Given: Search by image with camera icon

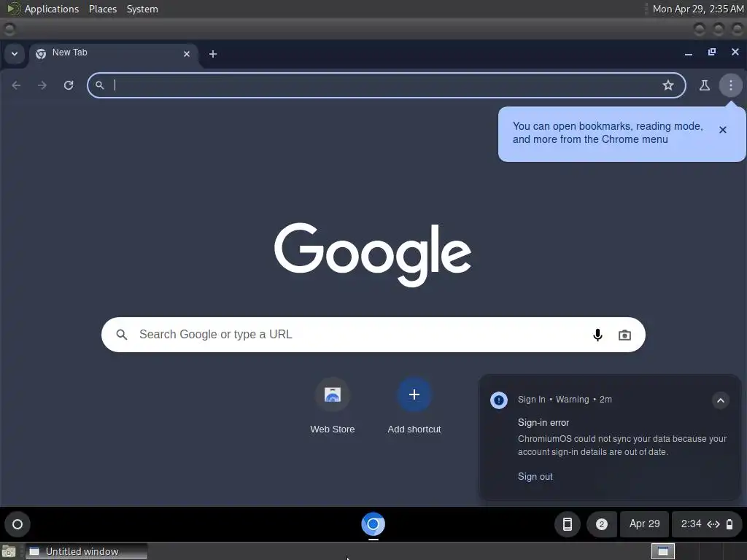Looking at the screenshot, I should tap(624, 335).
